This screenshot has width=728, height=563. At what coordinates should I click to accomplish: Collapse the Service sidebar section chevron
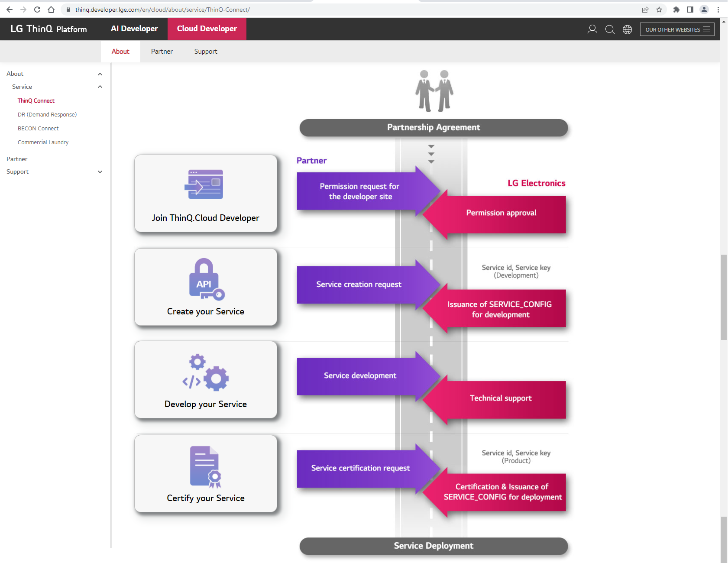click(x=100, y=87)
